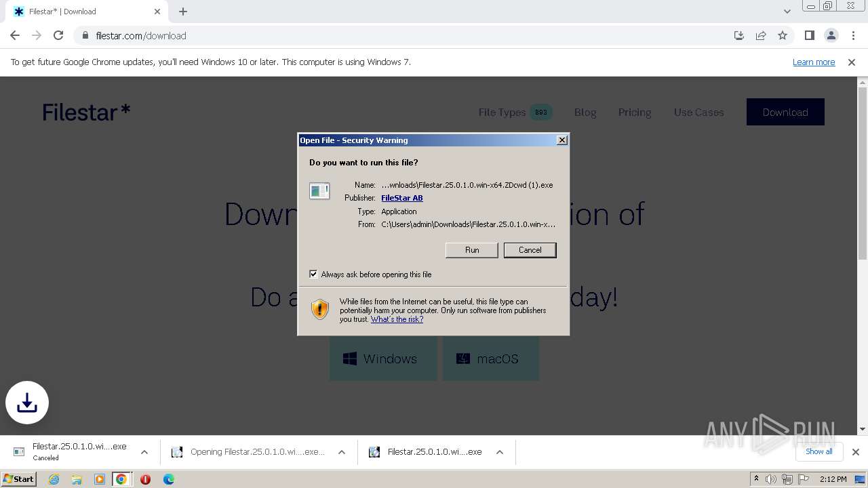
Task: View site information lock icon
Action: click(85, 35)
